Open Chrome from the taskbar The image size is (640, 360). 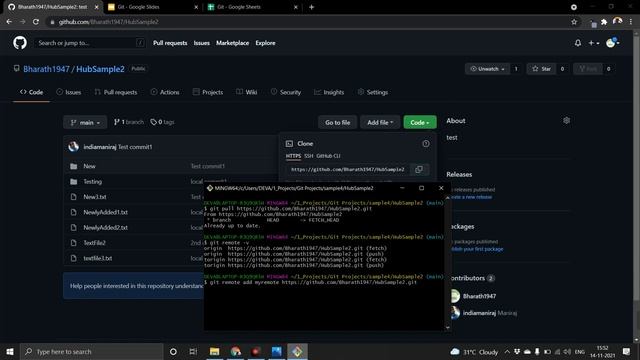click(236, 351)
